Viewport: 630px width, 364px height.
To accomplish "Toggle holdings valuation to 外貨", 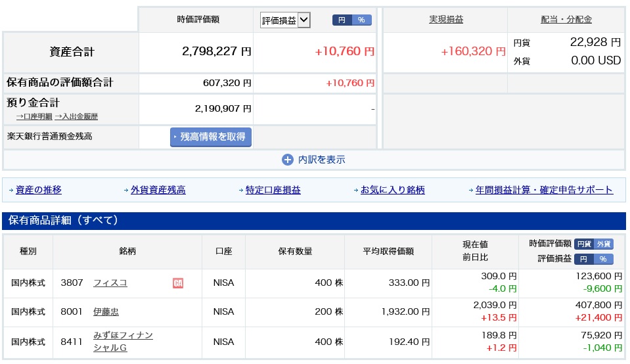I will click(603, 244).
